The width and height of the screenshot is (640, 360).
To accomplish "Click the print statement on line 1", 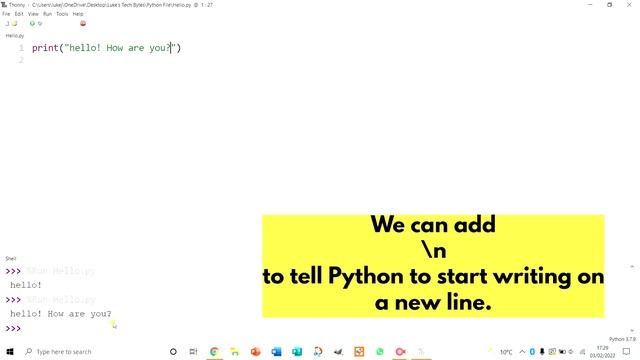I will 106,48.
